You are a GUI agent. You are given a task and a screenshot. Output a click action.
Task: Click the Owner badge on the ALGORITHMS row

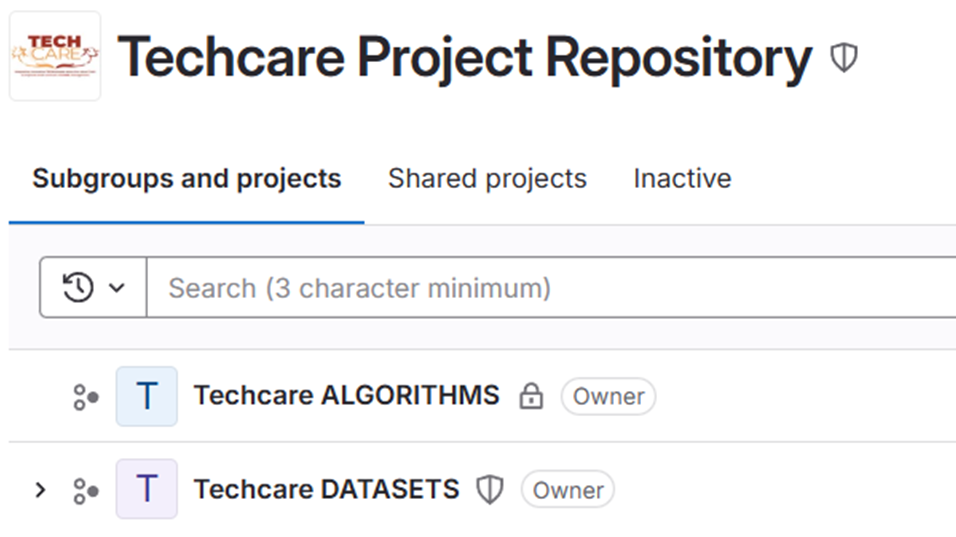point(608,397)
